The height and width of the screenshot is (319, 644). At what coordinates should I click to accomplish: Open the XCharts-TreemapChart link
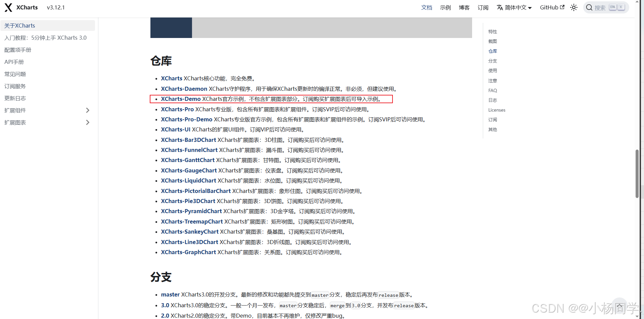(192, 222)
